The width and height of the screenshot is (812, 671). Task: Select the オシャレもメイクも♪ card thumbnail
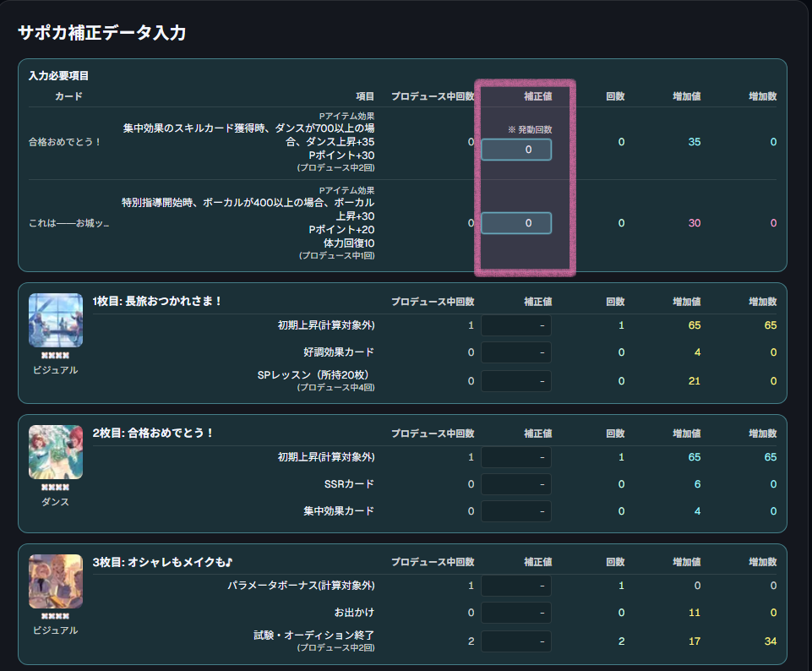pyautogui.click(x=55, y=580)
